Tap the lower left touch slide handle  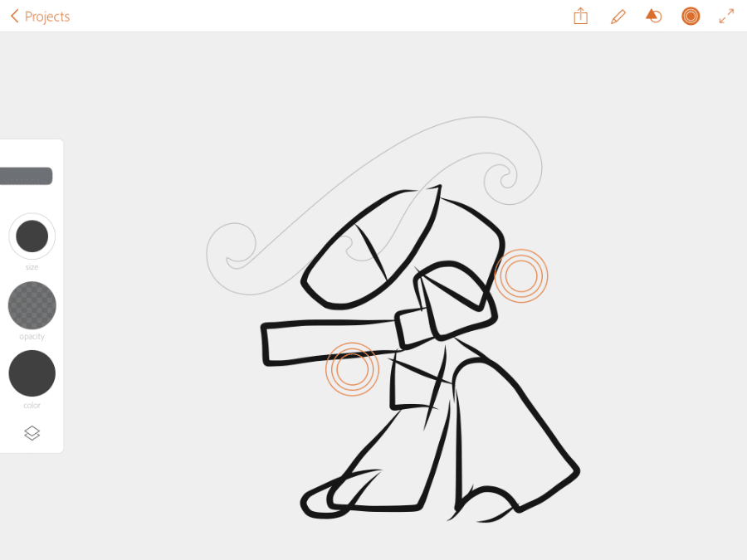point(352,369)
